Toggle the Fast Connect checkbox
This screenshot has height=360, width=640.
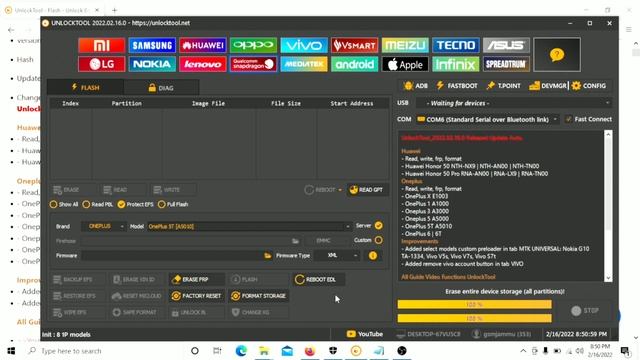coord(568,119)
